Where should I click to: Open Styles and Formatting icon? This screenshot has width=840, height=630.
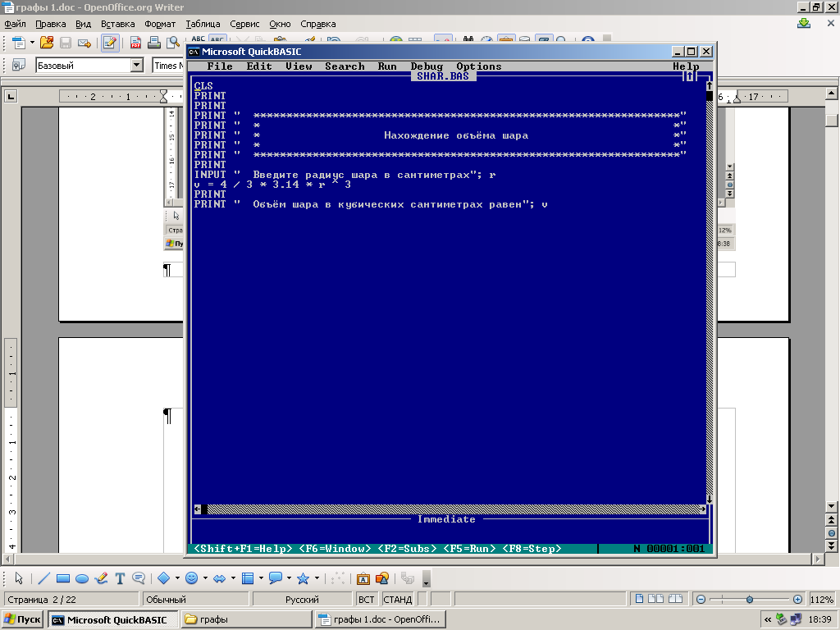19,66
